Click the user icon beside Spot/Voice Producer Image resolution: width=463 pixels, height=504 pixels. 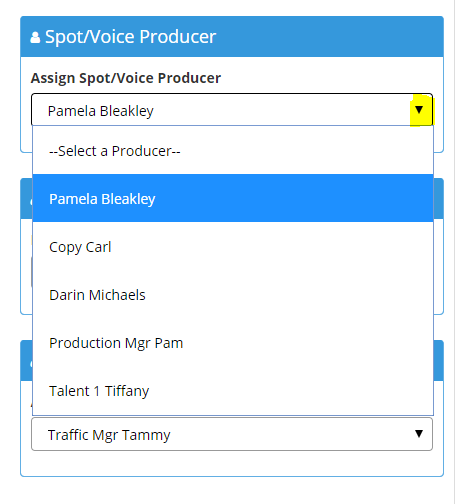(35, 37)
